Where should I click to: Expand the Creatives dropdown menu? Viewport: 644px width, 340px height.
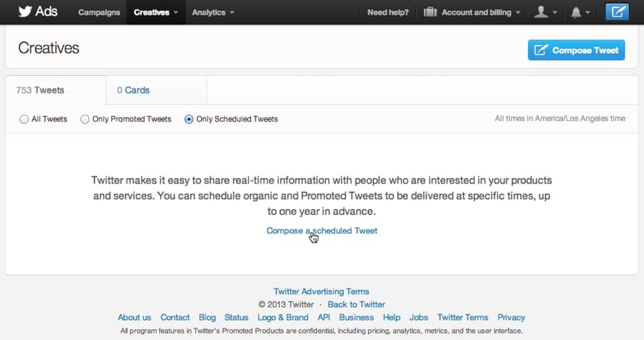pyautogui.click(x=156, y=12)
